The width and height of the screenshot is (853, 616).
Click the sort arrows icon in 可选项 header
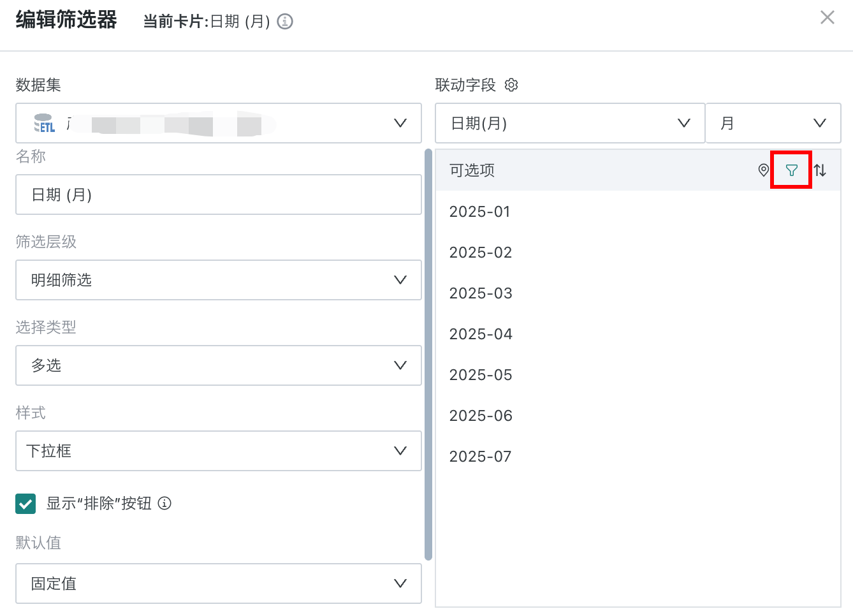(x=820, y=170)
